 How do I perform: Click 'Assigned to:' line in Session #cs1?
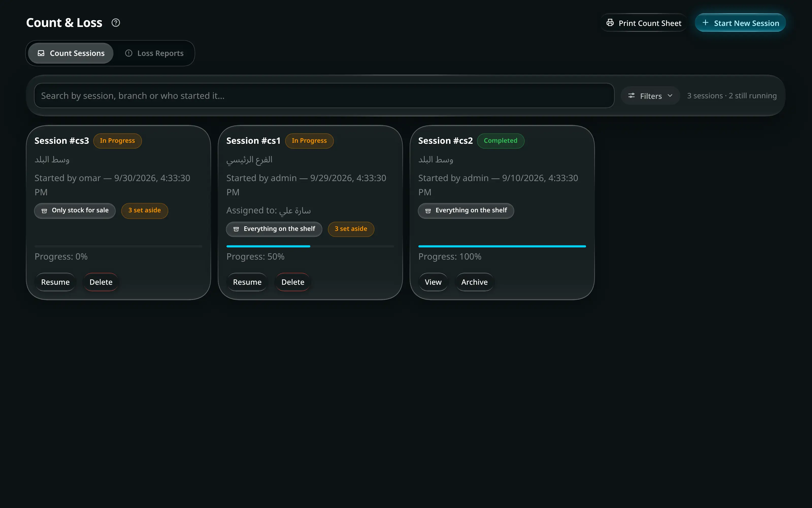coord(269,210)
